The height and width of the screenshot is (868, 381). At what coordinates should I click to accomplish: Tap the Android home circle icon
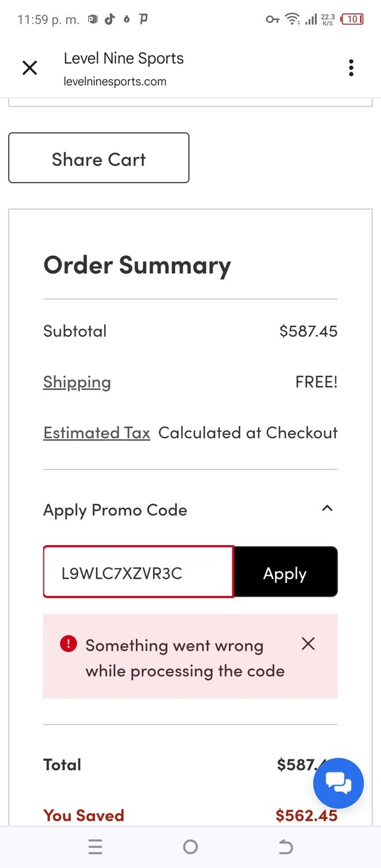point(190,847)
